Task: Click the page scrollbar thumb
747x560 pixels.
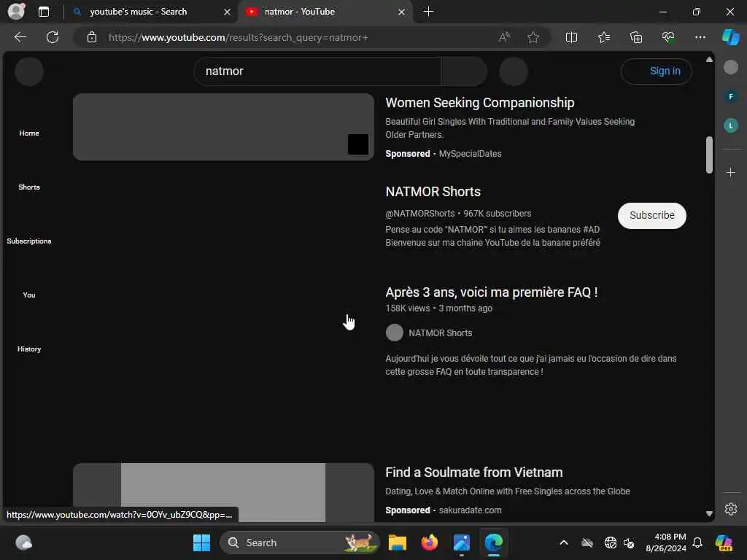Action: click(709, 155)
